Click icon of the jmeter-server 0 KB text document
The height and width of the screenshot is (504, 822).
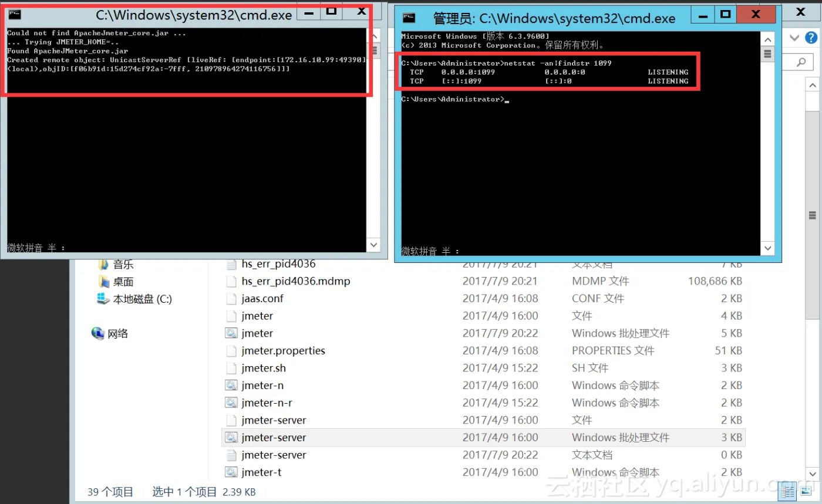[231, 455]
